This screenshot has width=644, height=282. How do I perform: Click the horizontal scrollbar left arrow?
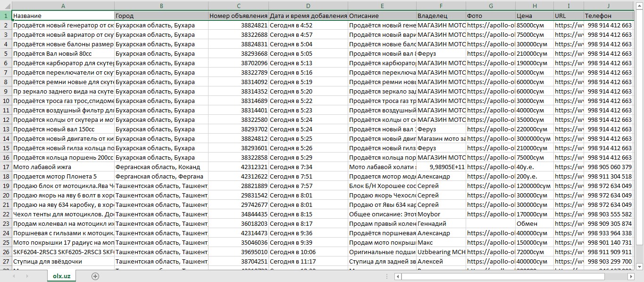(398, 276)
